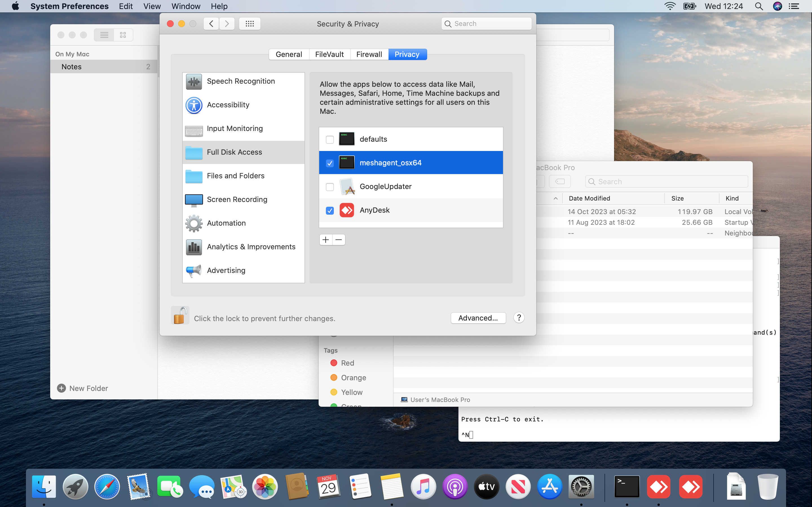
Task: Select the Red tag in the Finder sidebar
Action: pyautogui.click(x=347, y=363)
